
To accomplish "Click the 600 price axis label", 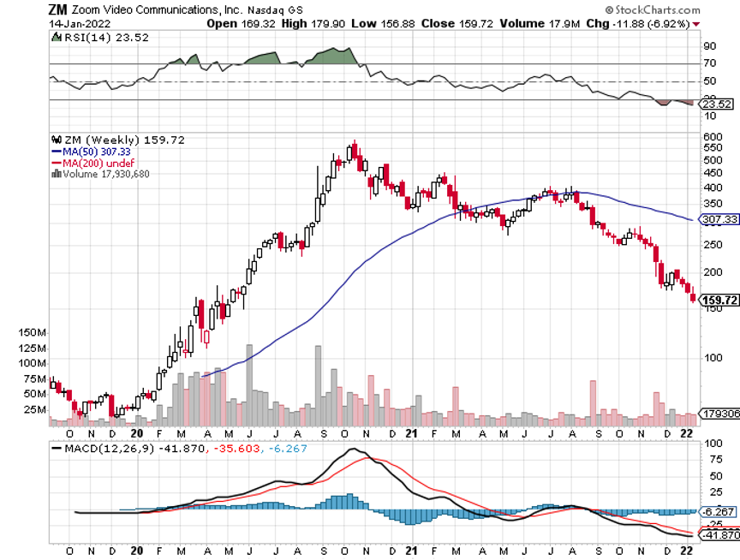I will pyautogui.click(x=713, y=137).
